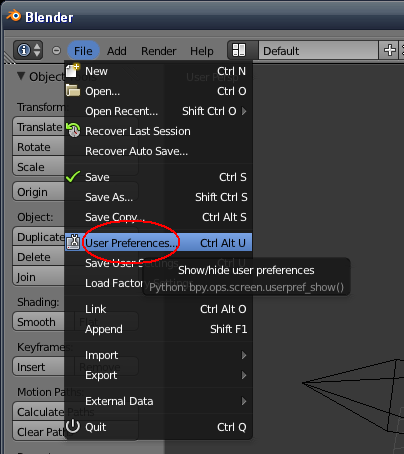Image resolution: width=404 pixels, height=454 pixels.
Task: Click the Info editor type icon
Action: pos(28,51)
